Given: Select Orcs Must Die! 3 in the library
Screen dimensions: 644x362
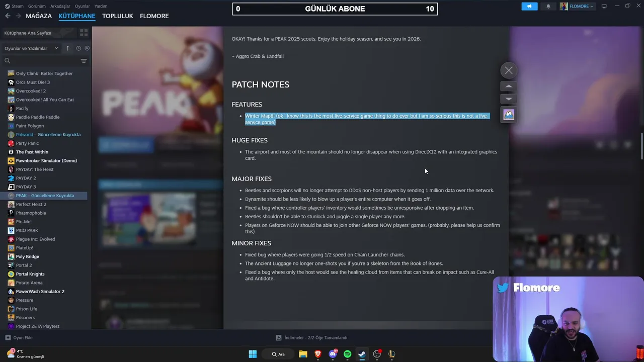Looking at the screenshot, I should coord(33,82).
